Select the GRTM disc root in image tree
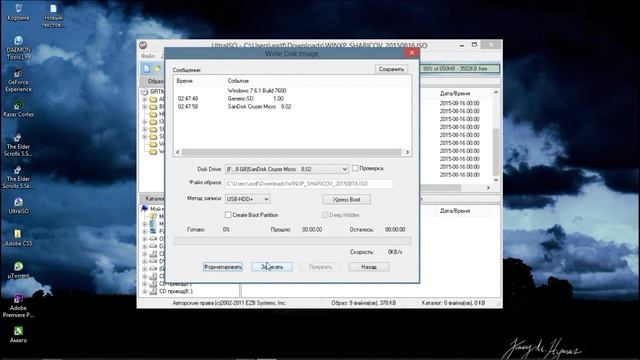 tap(153, 91)
